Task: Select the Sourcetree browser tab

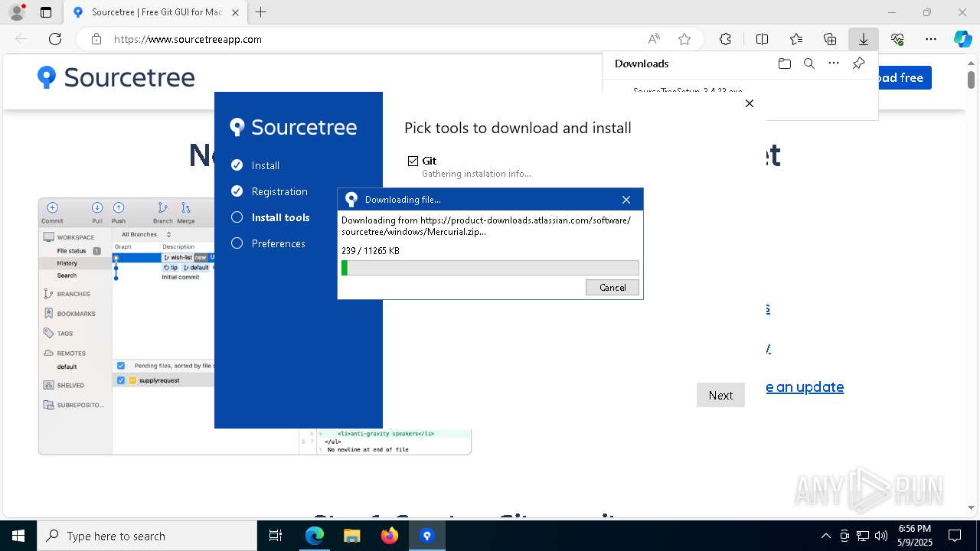Action: 156,12
